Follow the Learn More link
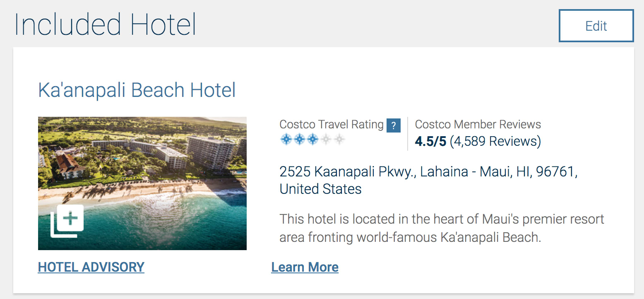This screenshot has width=644, height=299. (305, 267)
